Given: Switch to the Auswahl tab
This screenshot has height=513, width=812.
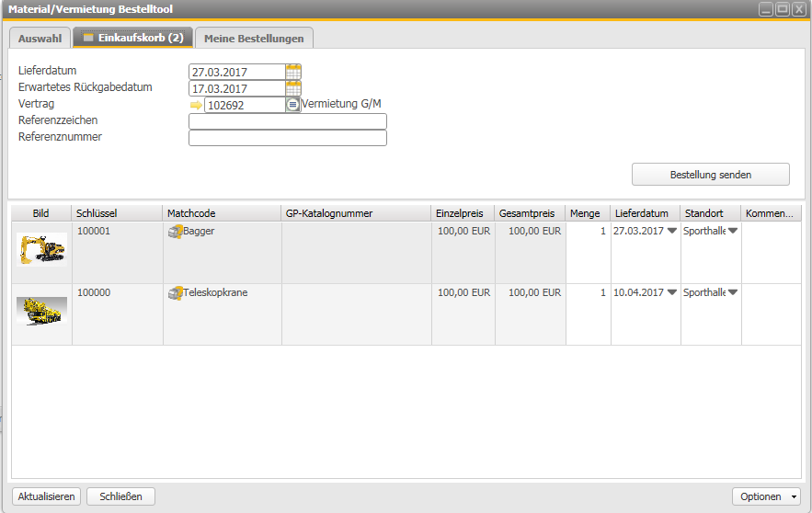Looking at the screenshot, I should click(x=40, y=39).
